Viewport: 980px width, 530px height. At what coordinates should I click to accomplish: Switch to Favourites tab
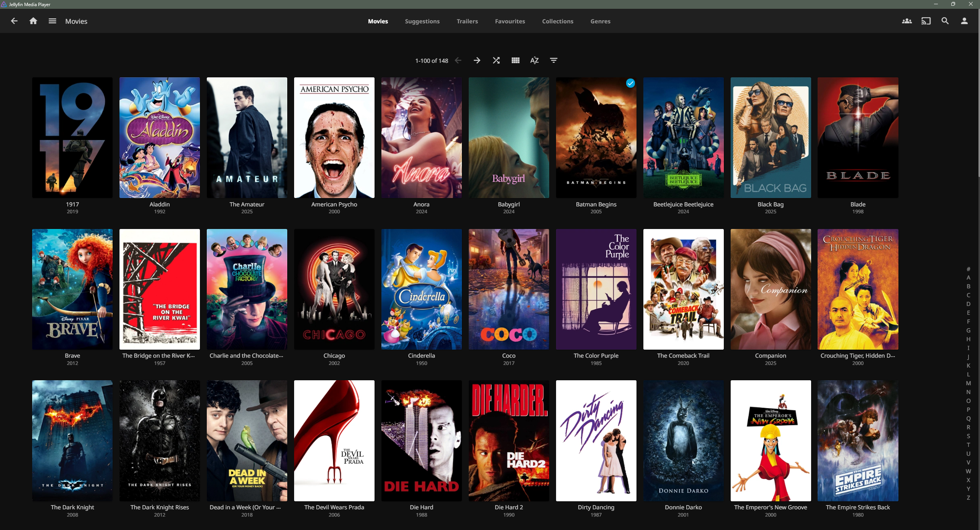click(510, 21)
